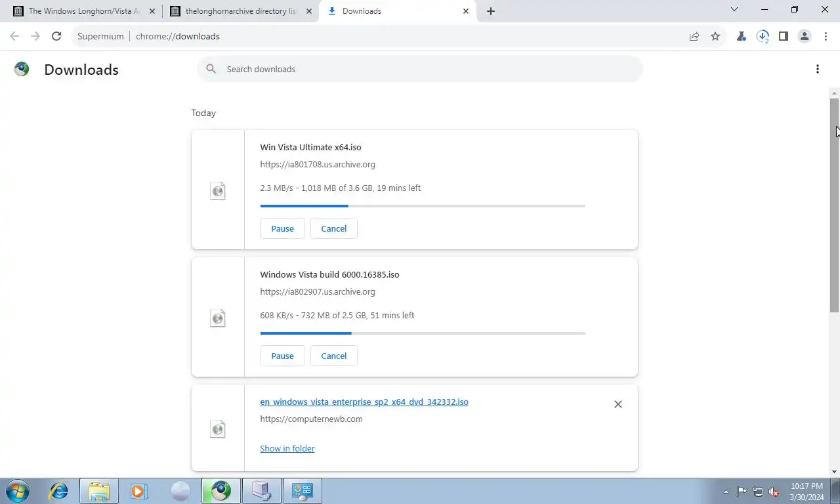
Task: Bookmark this tab with the star icon
Action: 715,36
